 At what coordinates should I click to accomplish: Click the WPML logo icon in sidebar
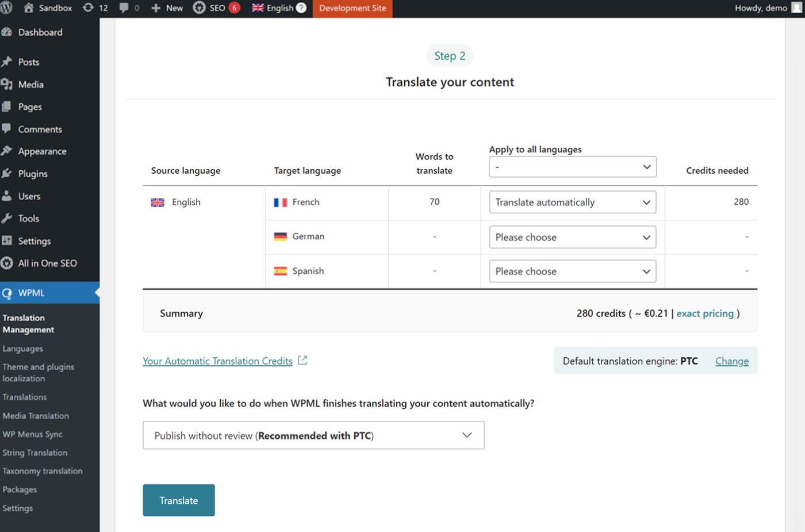click(x=7, y=293)
